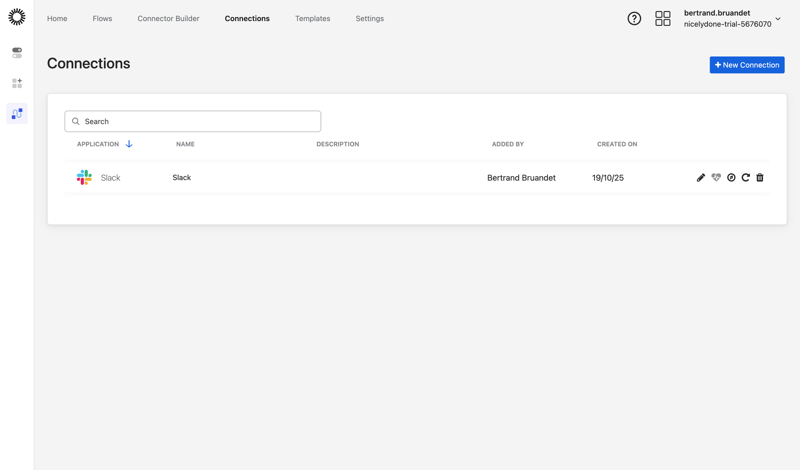800x470 pixels.
Task: Open the toggle switches sidebar icon
Action: tap(17, 53)
